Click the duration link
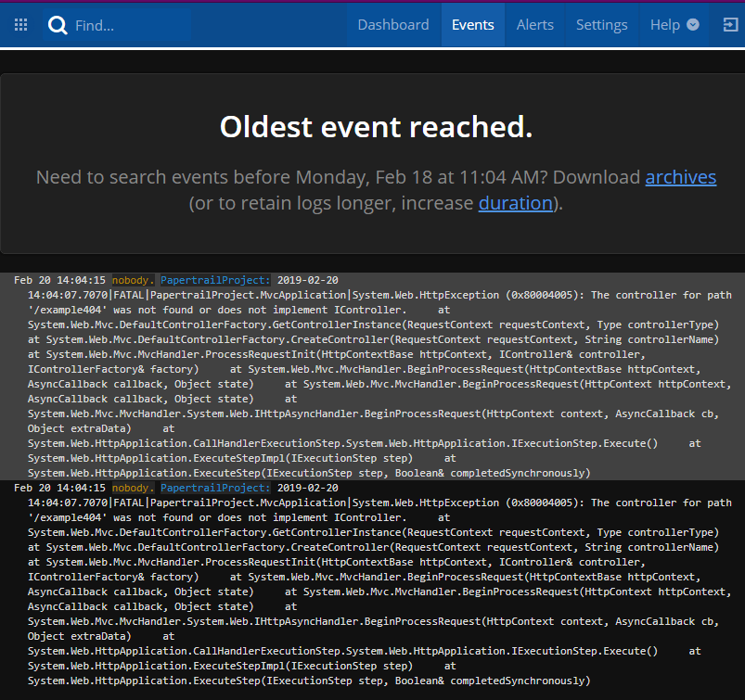Screen dimensions: 745x700 point(516,203)
